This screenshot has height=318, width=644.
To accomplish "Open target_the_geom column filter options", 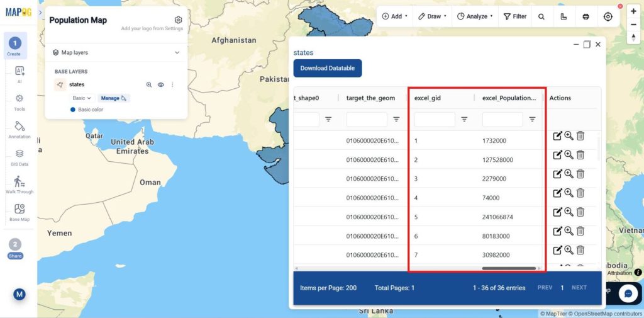I will tap(396, 119).
